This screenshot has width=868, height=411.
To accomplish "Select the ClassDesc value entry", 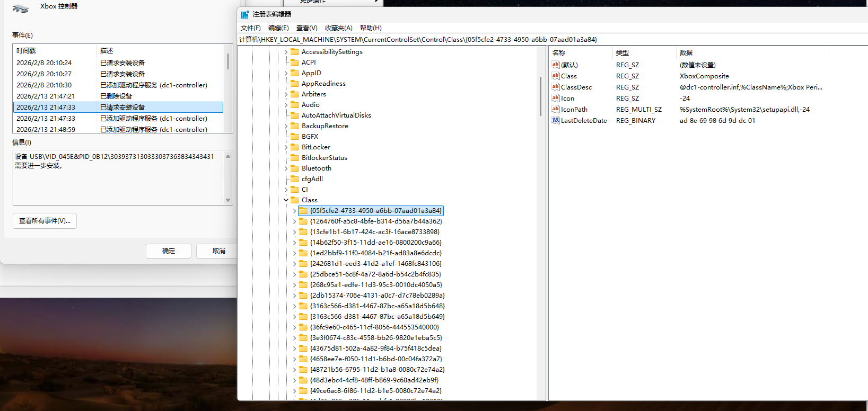I will pos(576,87).
